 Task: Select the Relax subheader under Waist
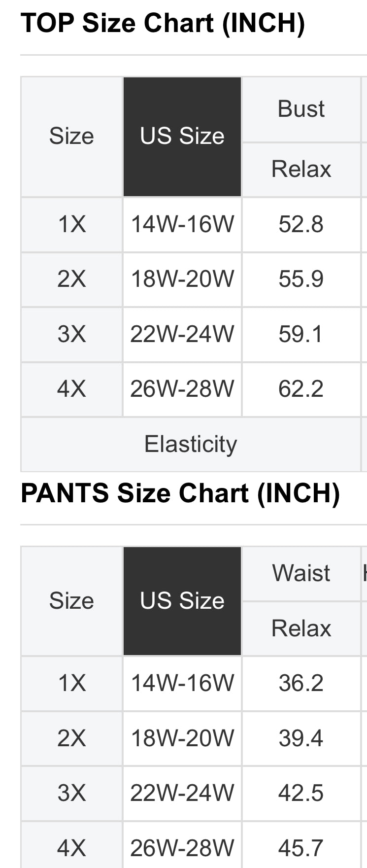(x=301, y=628)
